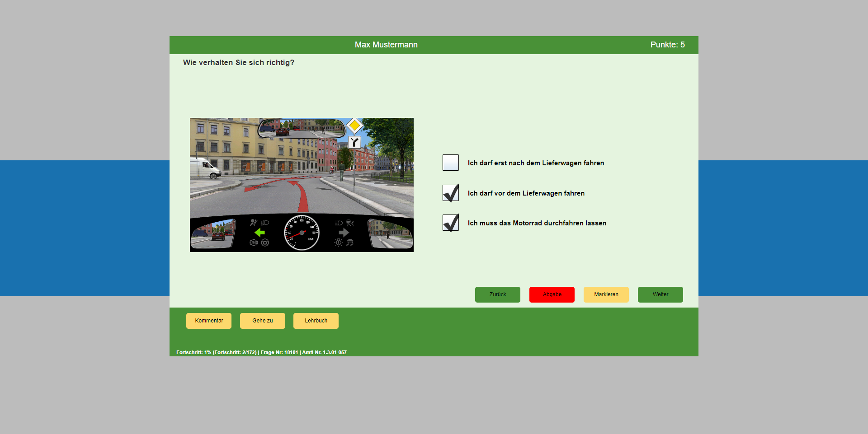Open the Lehrbuch reference
The image size is (868, 434).
[316, 321]
